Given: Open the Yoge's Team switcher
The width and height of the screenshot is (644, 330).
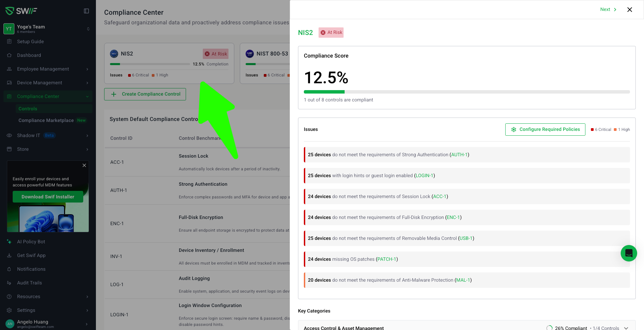Looking at the screenshot, I should click(x=48, y=29).
